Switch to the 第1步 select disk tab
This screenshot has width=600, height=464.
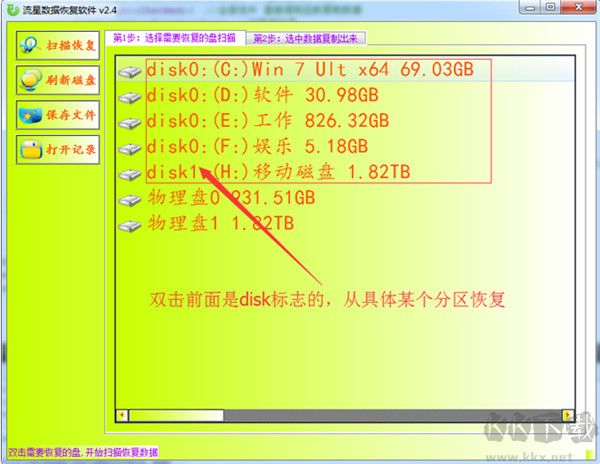pyautogui.click(x=174, y=38)
